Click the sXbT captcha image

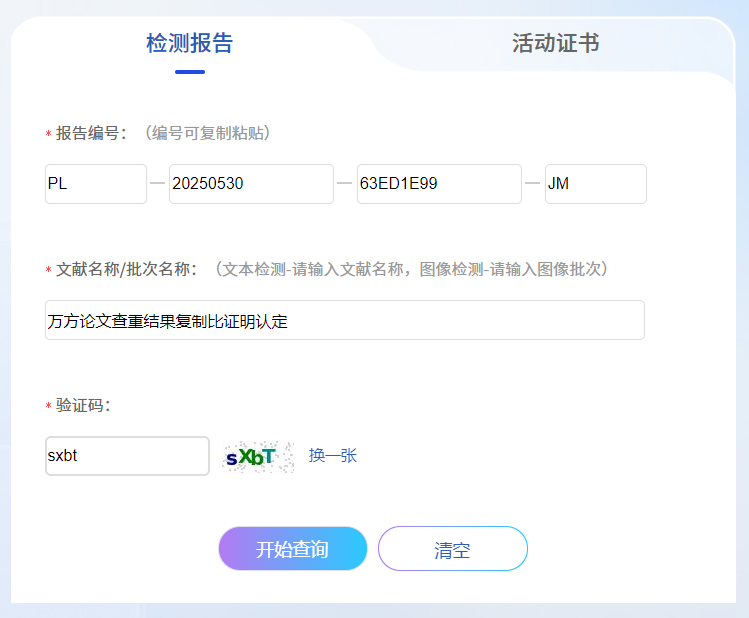[258, 457]
